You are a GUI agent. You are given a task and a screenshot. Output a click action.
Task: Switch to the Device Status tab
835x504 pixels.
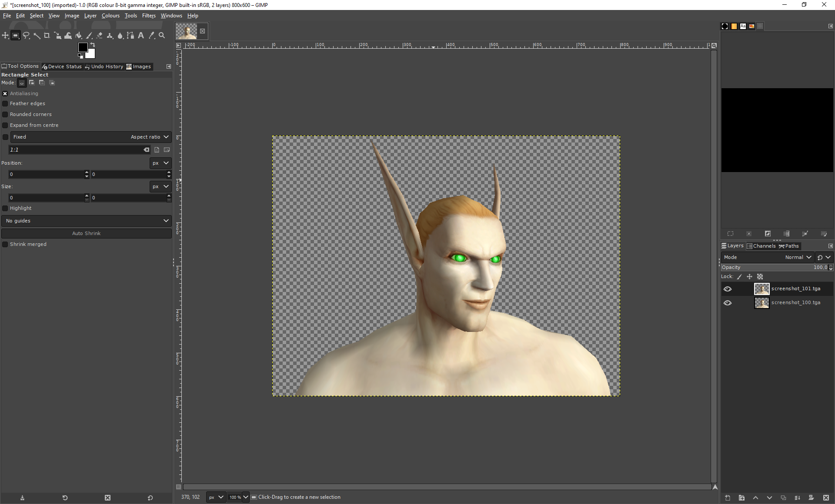[62, 66]
